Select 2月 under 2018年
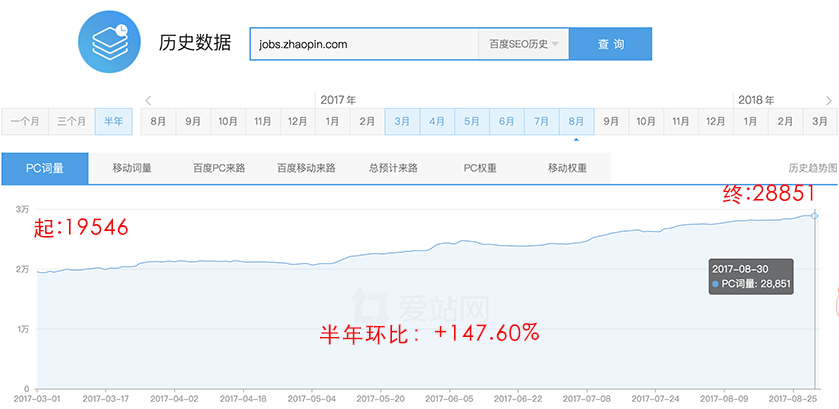The image size is (839, 409). coord(785,122)
